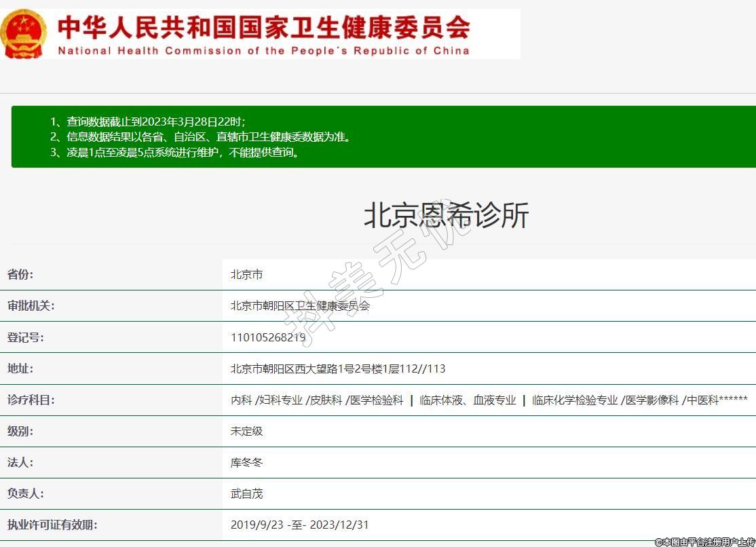Click the 审批机关 row label
756x547 pixels.
[x=31, y=306]
